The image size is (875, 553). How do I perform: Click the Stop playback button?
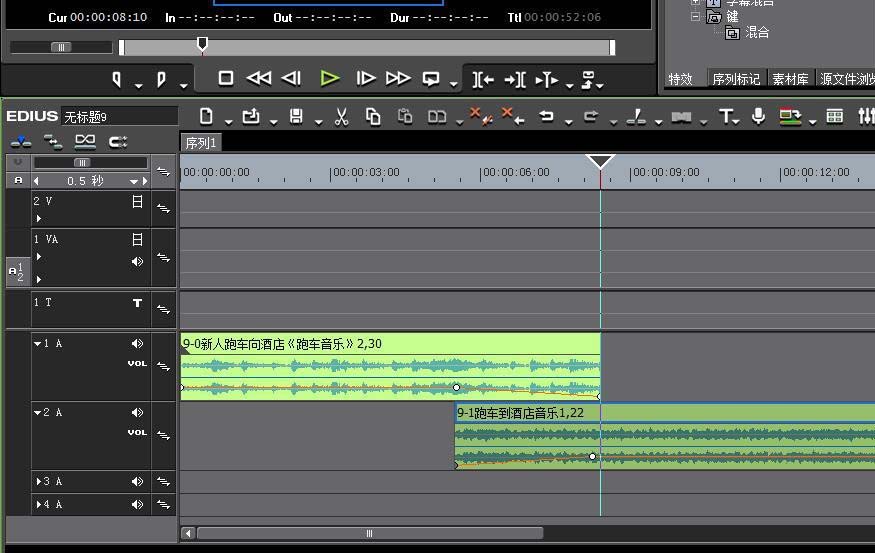click(226, 78)
